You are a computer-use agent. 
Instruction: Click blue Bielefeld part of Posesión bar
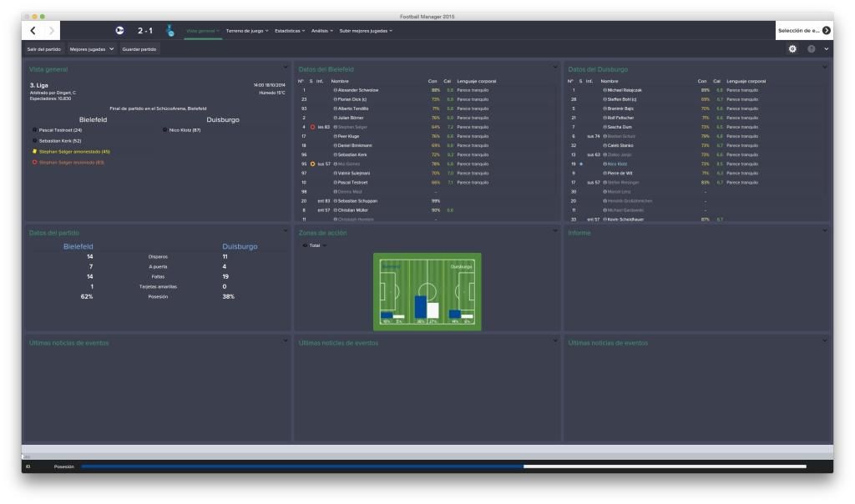(x=302, y=466)
